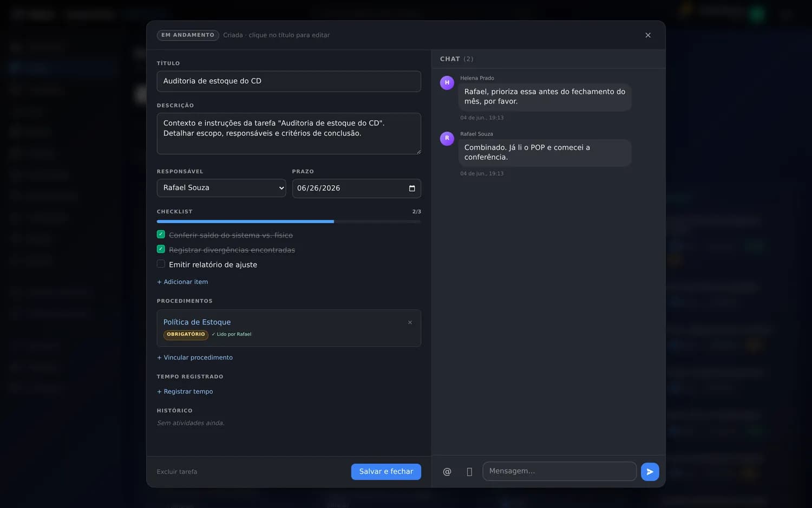Open the Responsável dropdown showing Rafael Souza
Image resolution: width=812 pixels, height=508 pixels.
coord(221,188)
